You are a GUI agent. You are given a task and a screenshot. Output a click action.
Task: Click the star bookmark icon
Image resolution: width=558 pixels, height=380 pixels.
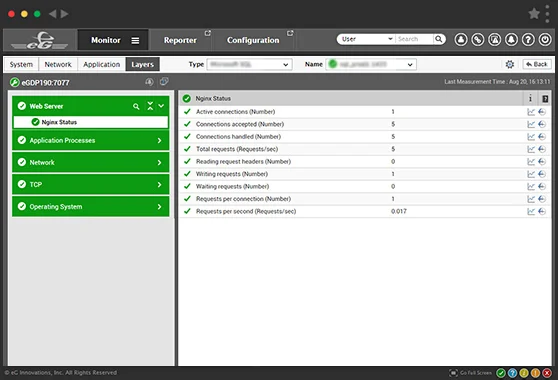pos(534,14)
